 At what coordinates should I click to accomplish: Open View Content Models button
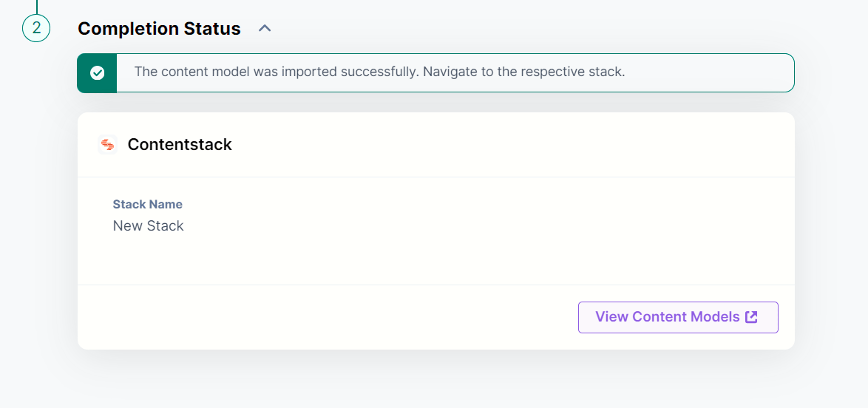(x=678, y=317)
